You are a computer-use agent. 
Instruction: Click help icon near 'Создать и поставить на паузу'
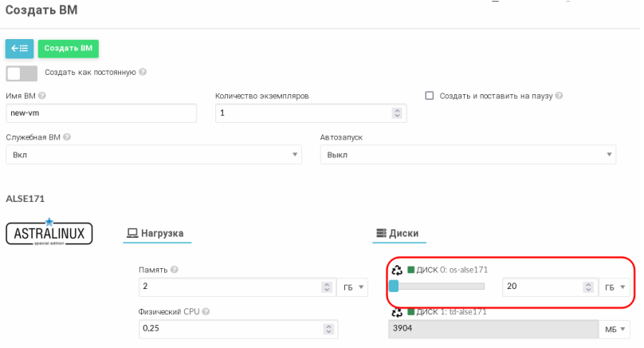pos(560,96)
